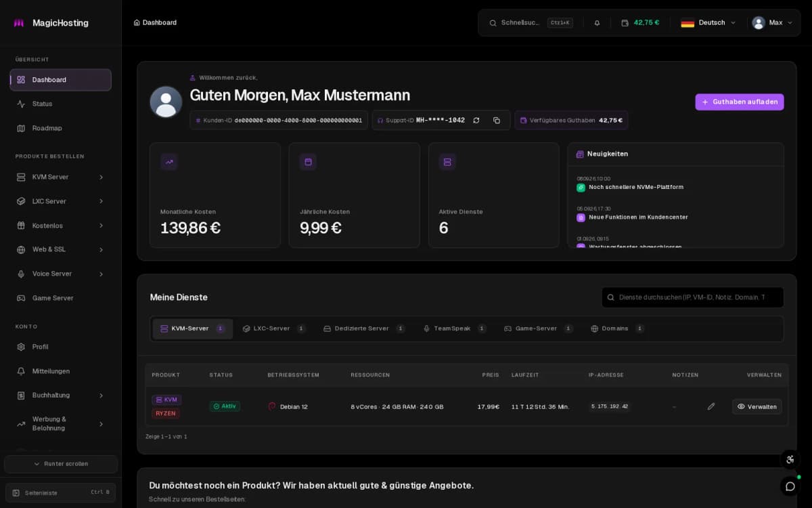The image size is (812, 508).
Task: Switch to the KVM-Server tab
Action: click(x=193, y=329)
